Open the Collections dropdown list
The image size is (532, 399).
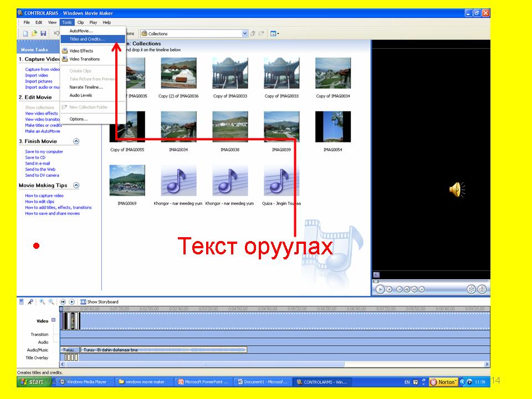tap(245, 34)
